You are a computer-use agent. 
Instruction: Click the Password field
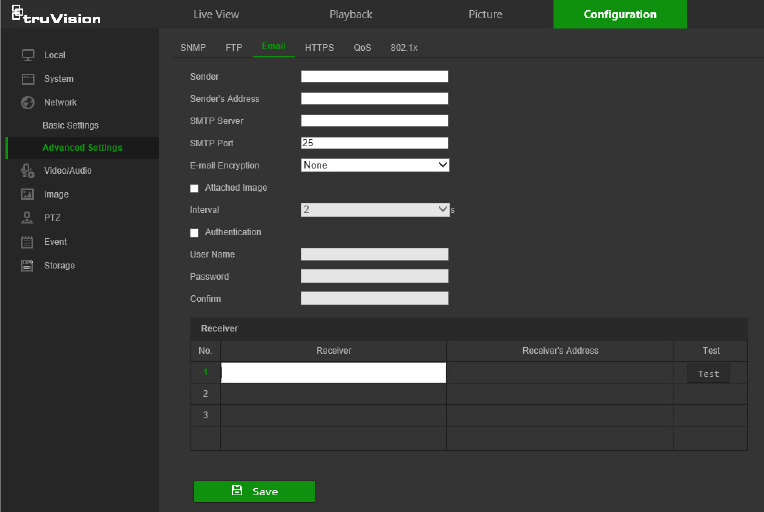point(374,276)
